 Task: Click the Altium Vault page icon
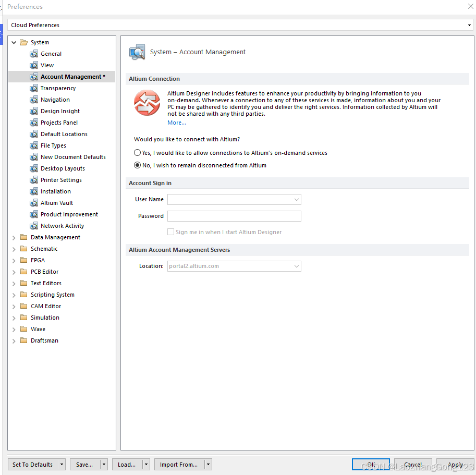(34, 203)
